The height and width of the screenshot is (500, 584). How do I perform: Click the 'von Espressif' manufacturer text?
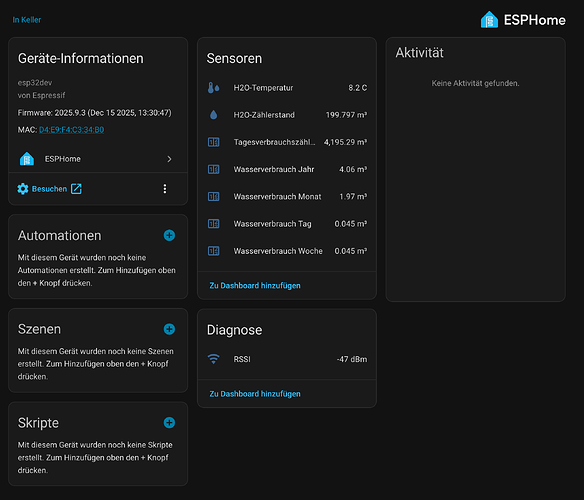coord(41,95)
